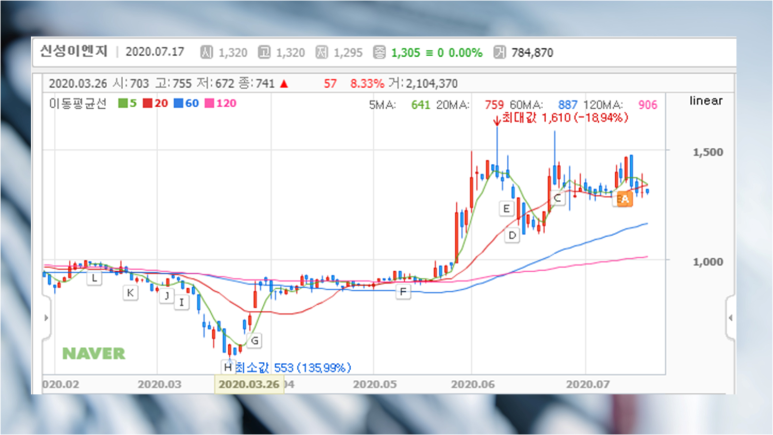This screenshot has width=773, height=435.
Task: Click the low price icon 저
Action: click(x=322, y=52)
